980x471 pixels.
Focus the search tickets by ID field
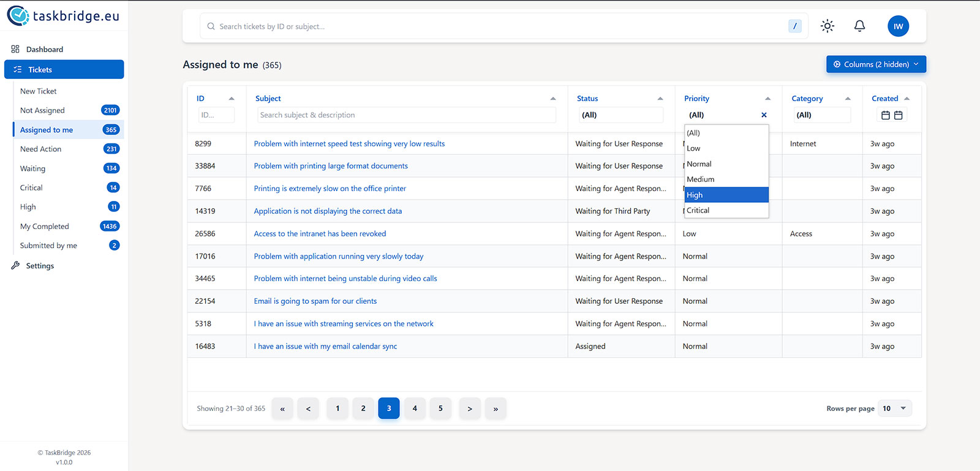(503, 26)
